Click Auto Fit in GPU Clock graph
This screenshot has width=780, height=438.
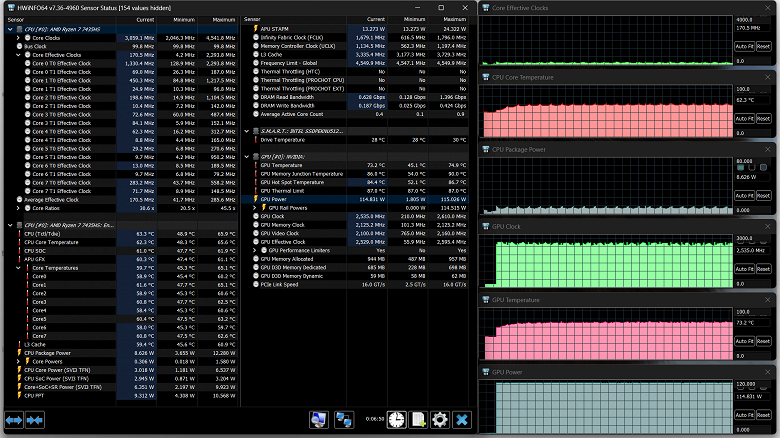[744, 269]
